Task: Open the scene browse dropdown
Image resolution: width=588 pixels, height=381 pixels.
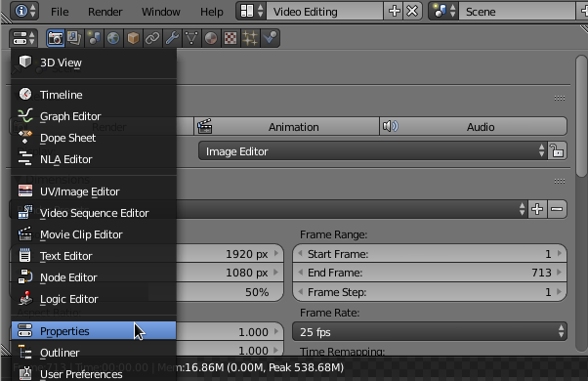Action: pos(443,12)
